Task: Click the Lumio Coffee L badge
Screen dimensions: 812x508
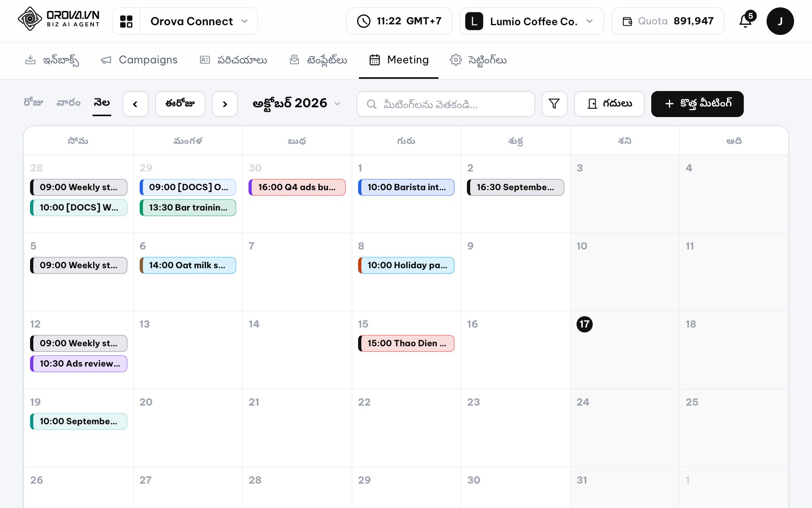Action: click(474, 21)
